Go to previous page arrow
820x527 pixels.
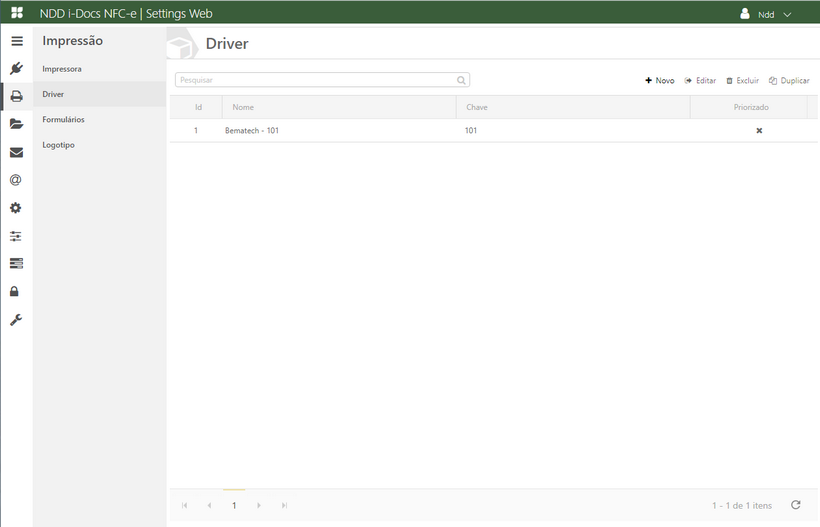pos(209,505)
